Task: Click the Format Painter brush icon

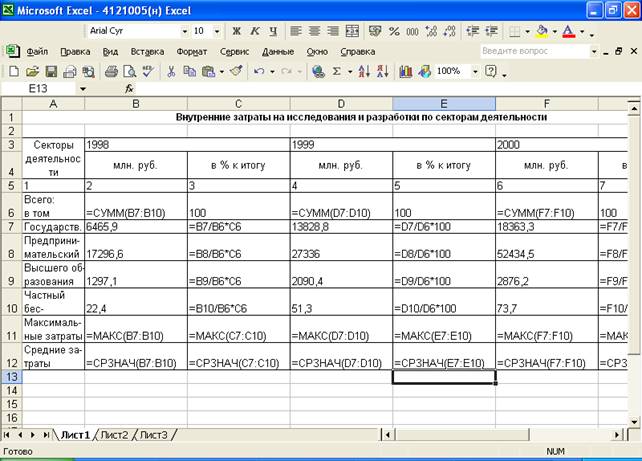Action: pos(235,72)
